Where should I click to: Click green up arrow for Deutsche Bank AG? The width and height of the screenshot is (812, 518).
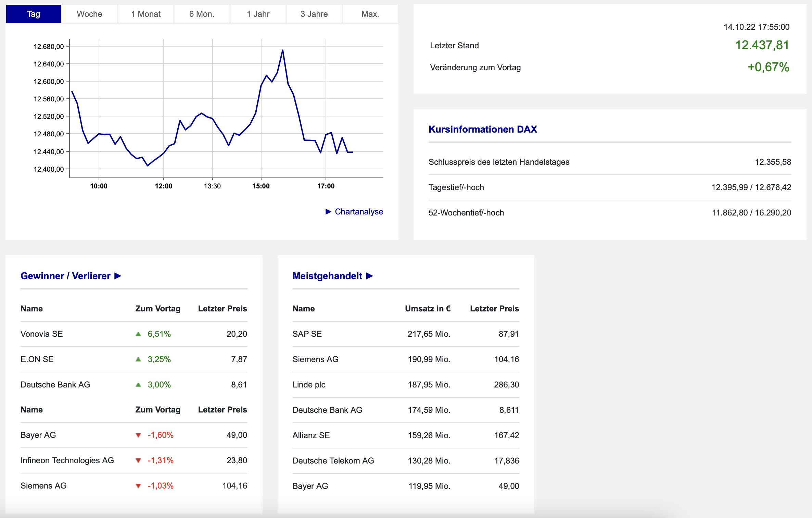click(138, 385)
